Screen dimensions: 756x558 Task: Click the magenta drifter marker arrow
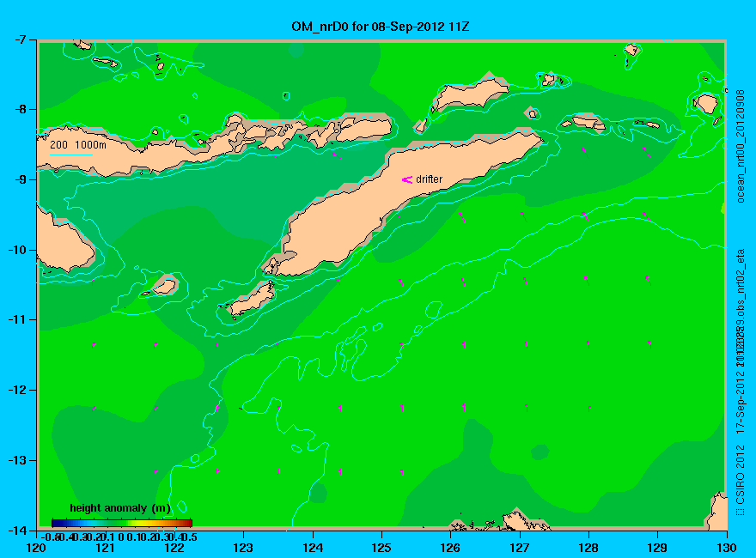coord(407,179)
